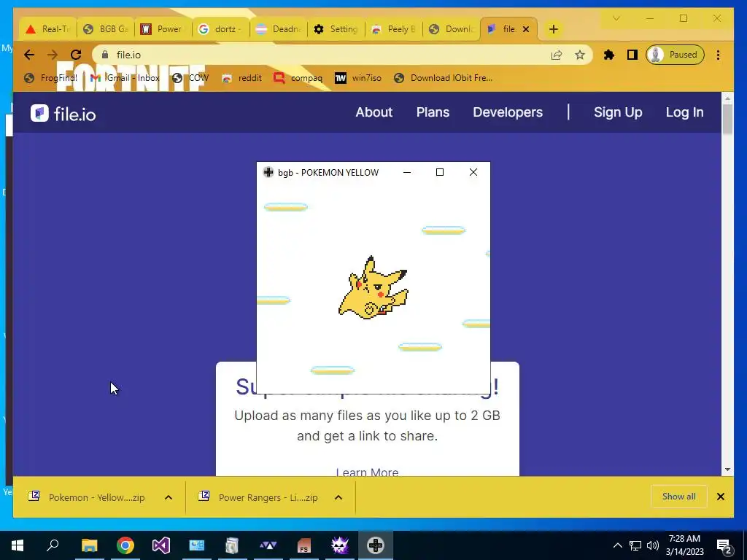Switch to the Power tab
The image size is (747, 560).
coord(163,29)
